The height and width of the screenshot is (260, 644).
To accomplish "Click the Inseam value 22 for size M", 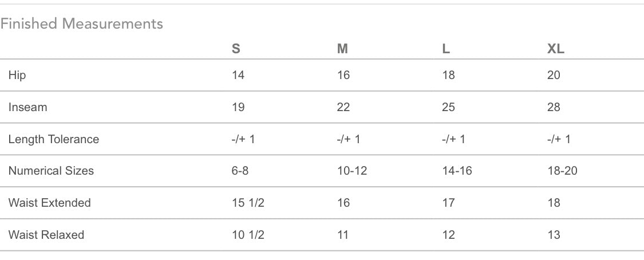I will click(343, 107).
